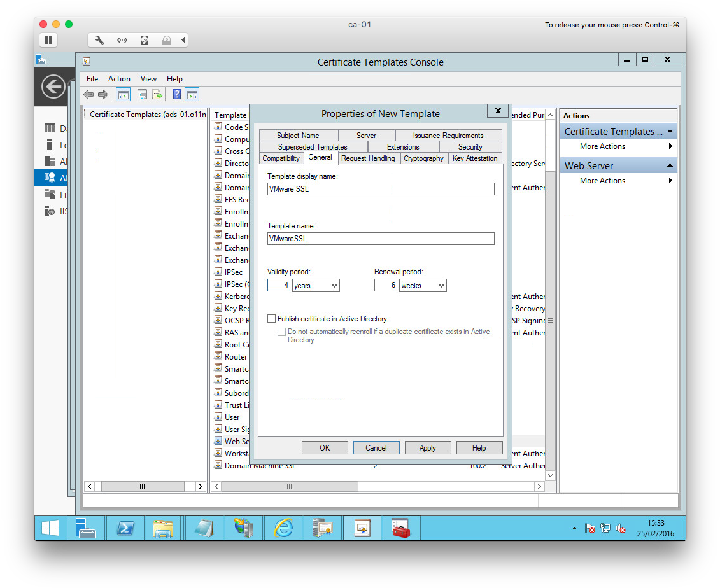
Task: Open the File menu
Action: tap(92, 79)
